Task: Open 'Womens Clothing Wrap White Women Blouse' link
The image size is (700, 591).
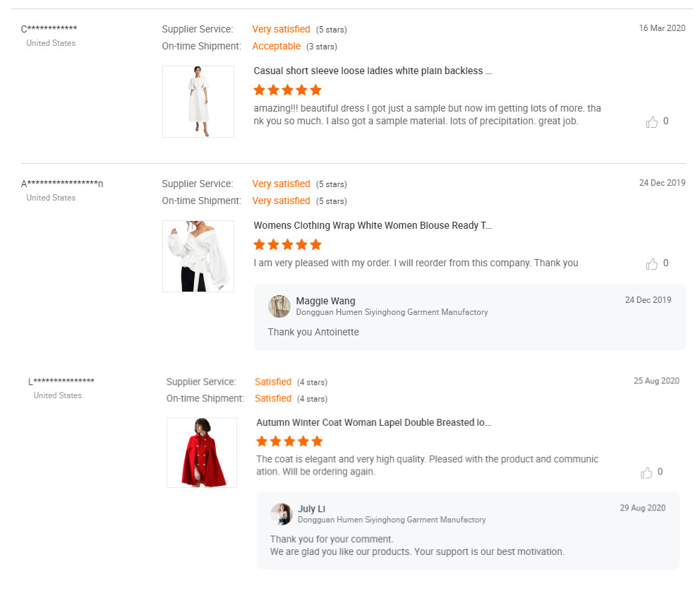Action: [x=373, y=226]
